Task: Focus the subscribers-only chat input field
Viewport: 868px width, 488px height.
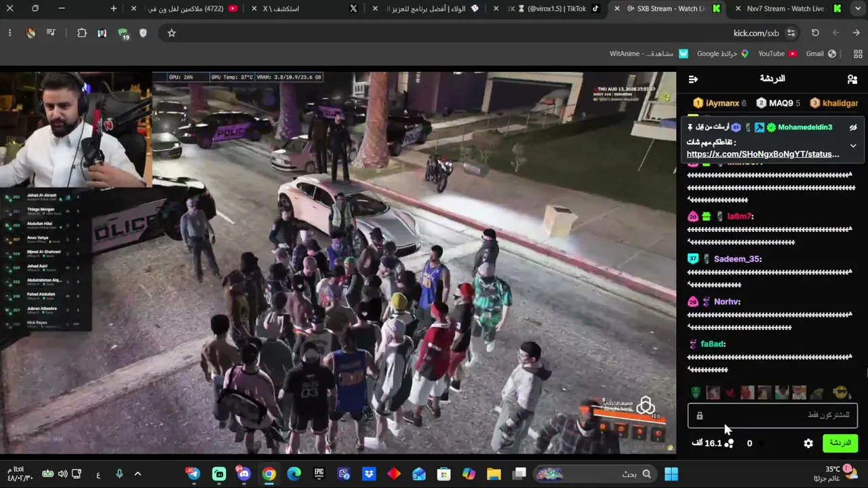Action: pos(773,415)
